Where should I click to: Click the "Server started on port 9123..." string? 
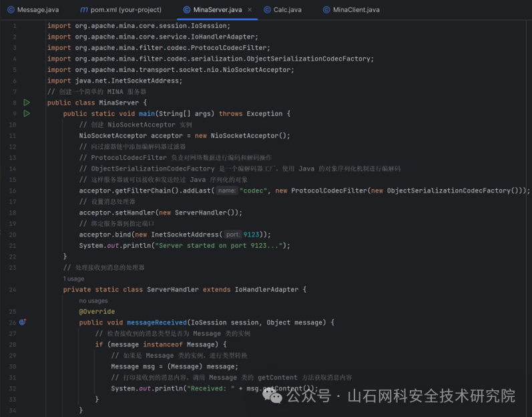219,245
